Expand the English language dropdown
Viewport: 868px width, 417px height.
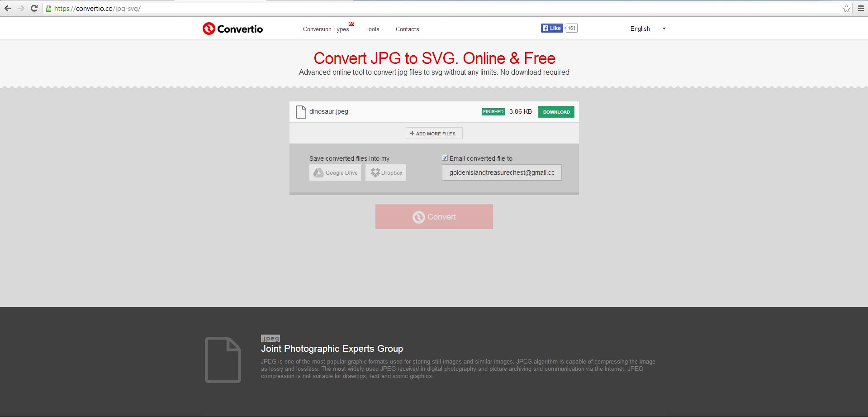coord(648,29)
